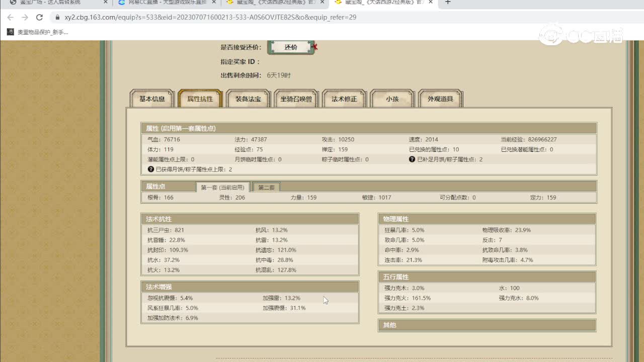The width and height of the screenshot is (644, 362).
Task: Open the 贵重物品保护 bookmark
Action: (x=38, y=32)
